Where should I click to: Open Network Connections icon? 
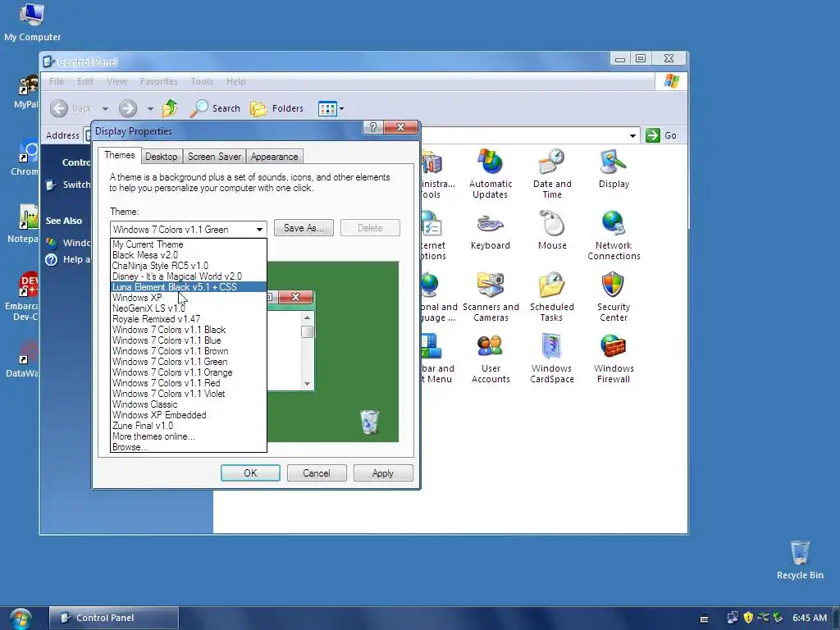pyautogui.click(x=614, y=235)
